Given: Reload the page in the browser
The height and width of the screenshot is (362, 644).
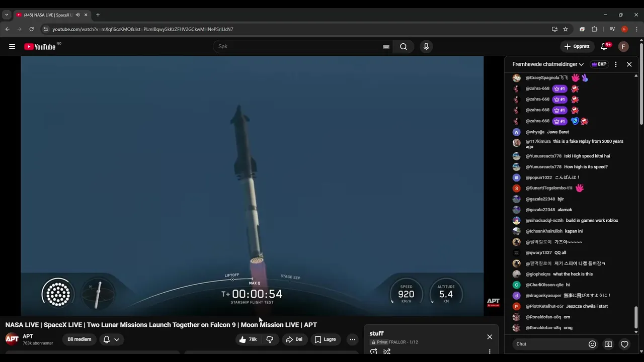Looking at the screenshot, I should coord(31,29).
